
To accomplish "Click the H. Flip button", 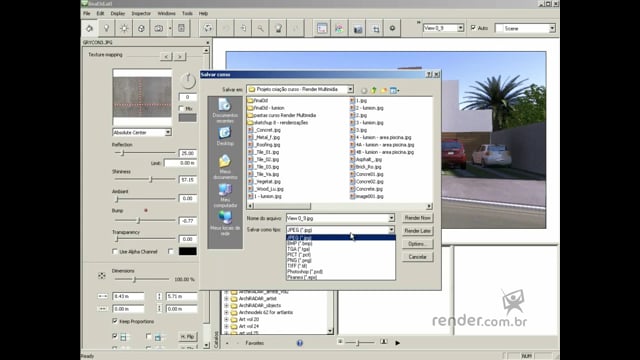I will [x=187, y=337].
